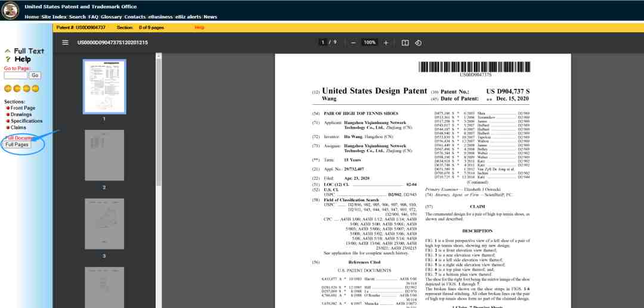Open the Specifications section
This screenshot has height=308, width=644.
pyautogui.click(x=27, y=122)
